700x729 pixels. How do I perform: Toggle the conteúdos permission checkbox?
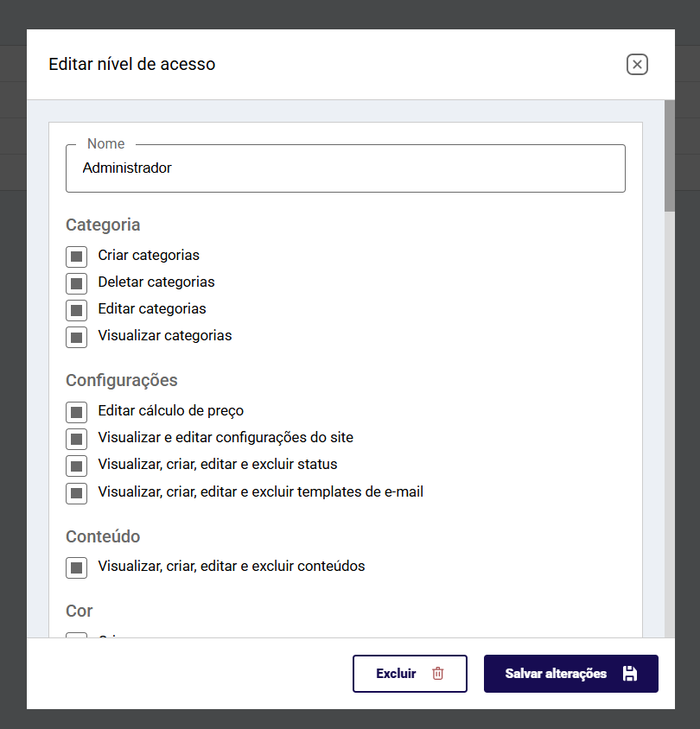[76, 567]
